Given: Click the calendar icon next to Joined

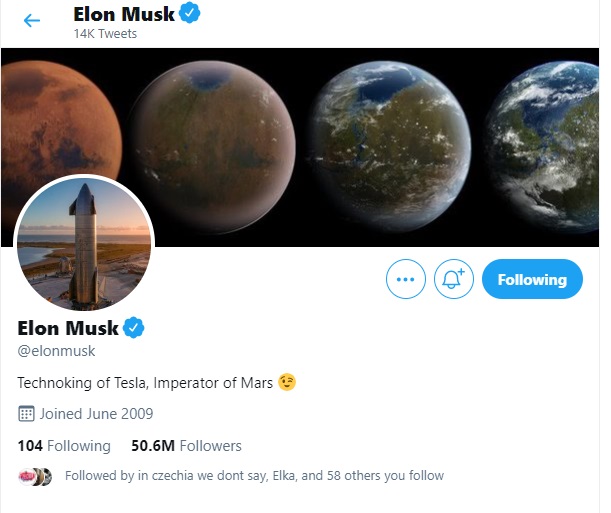Looking at the screenshot, I should point(26,413).
